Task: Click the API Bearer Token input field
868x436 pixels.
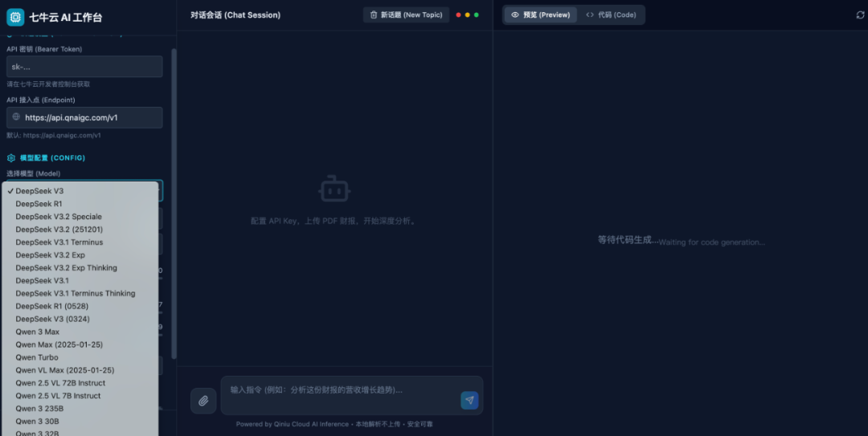Action: tap(84, 67)
